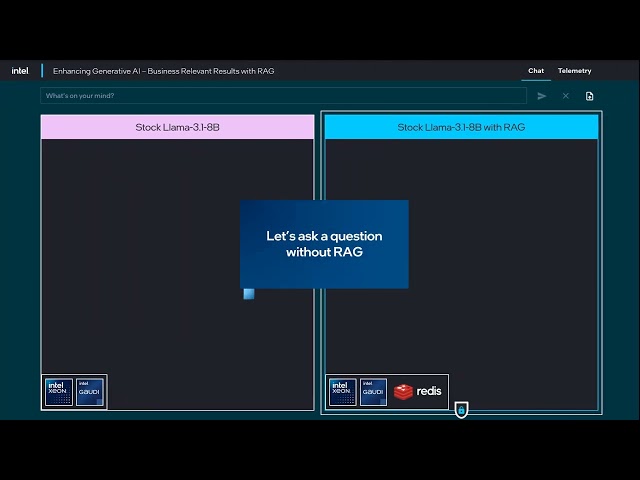Click the Intel Xeon badge under Stock Llama-3.1-8B

(x=59, y=392)
